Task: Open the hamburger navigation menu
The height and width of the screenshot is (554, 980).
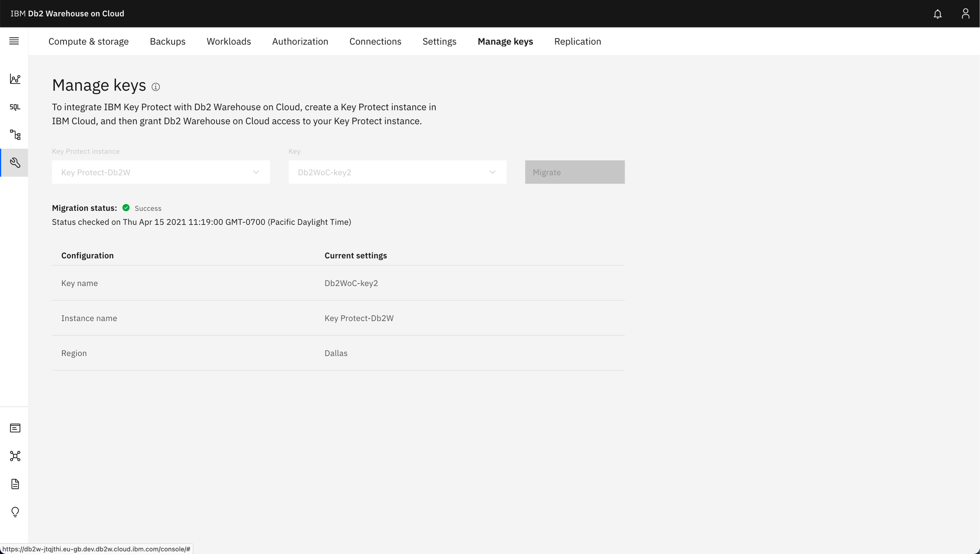Action: click(14, 41)
